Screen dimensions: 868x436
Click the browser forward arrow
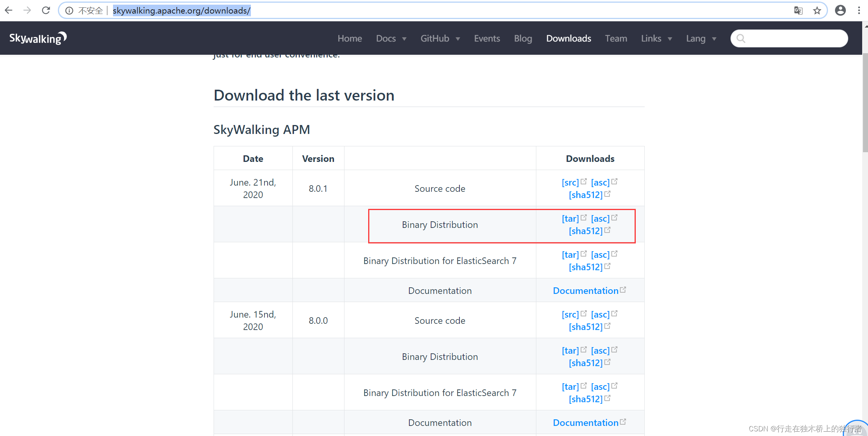[27, 10]
